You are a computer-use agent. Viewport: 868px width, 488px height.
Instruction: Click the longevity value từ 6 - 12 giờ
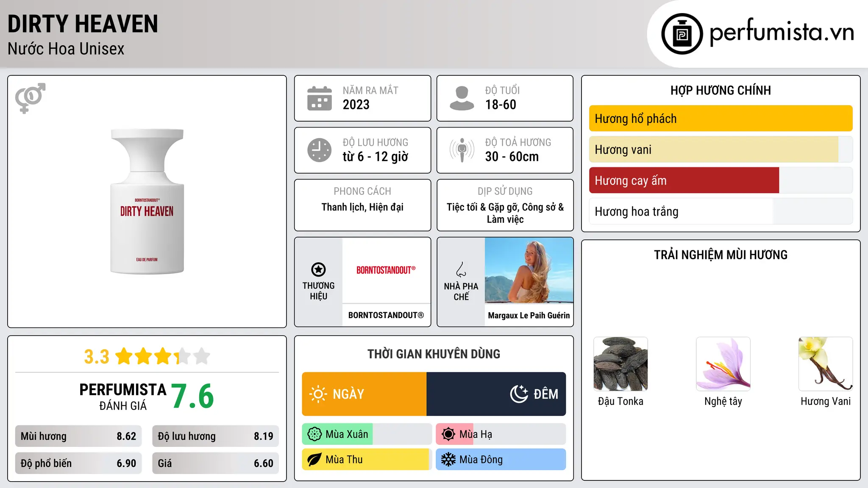coord(376,157)
